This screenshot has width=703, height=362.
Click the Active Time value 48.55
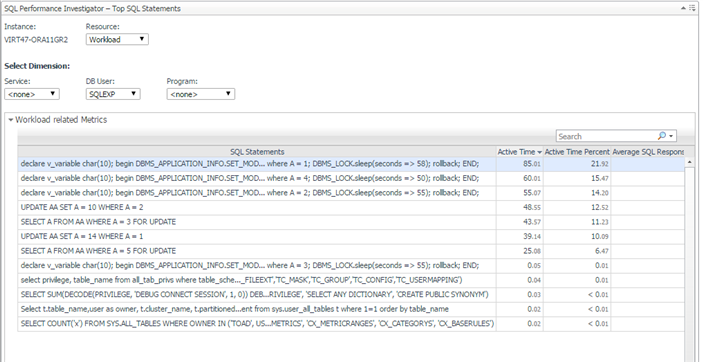[x=532, y=208]
